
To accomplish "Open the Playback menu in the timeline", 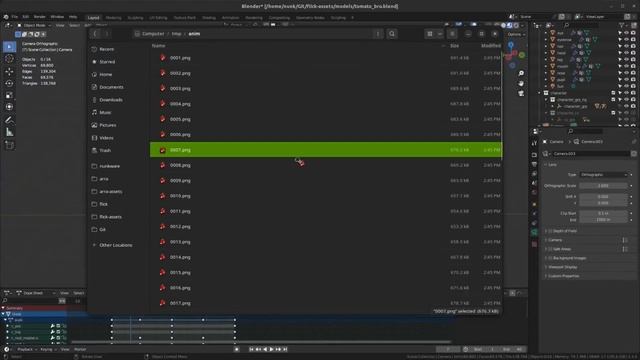I will (27, 349).
